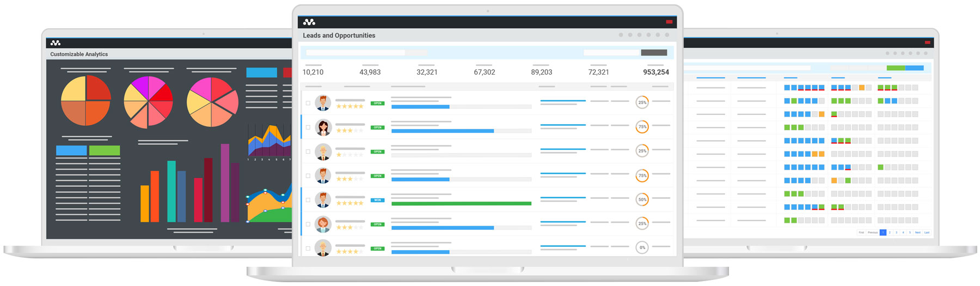Open the first lead's avatar
980x286 pixels.
pos(323,103)
